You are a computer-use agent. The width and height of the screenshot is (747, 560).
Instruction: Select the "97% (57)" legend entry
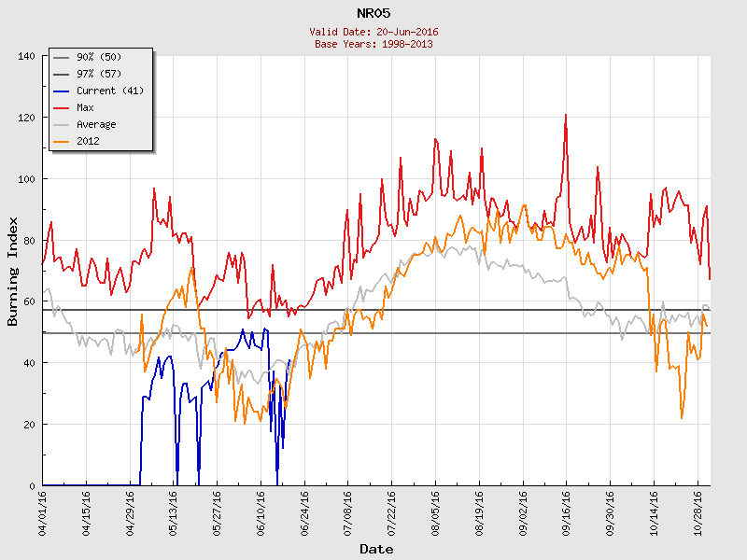click(96, 74)
